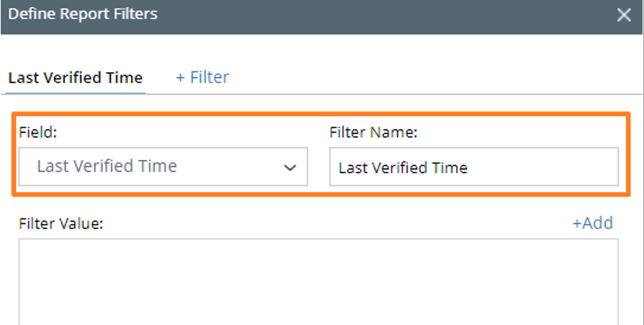Click the plus sign beside Filter tab
This screenshot has width=644, height=325.
(x=180, y=77)
